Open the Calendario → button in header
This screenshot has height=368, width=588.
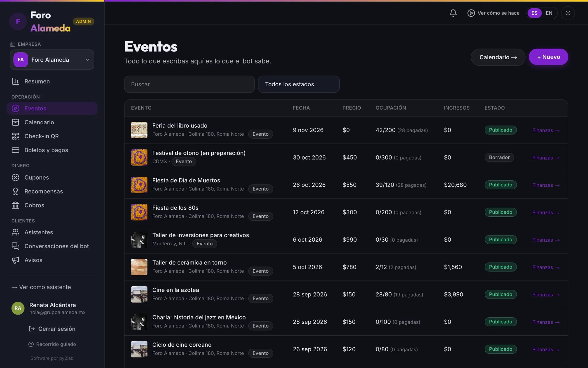coord(498,57)
